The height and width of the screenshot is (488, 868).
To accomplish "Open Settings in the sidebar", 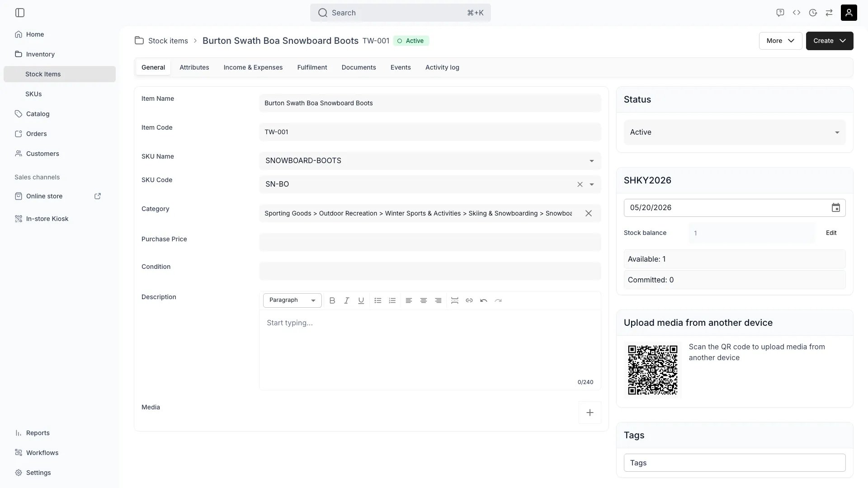I will 60,473.
